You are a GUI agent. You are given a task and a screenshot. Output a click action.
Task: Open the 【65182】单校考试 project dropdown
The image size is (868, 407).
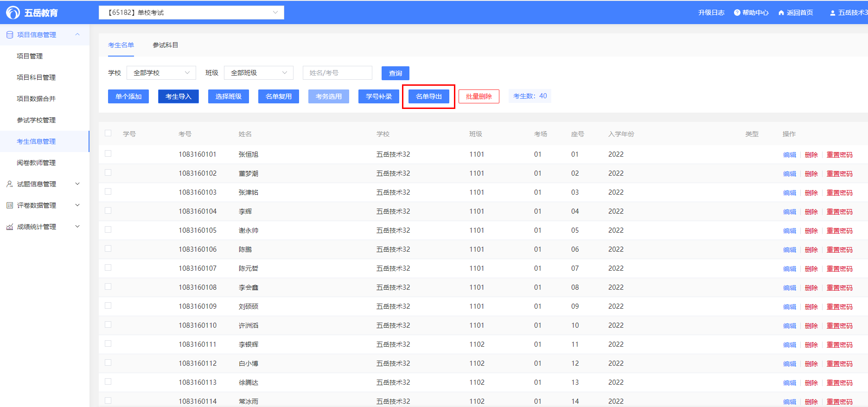coord(191,13)
